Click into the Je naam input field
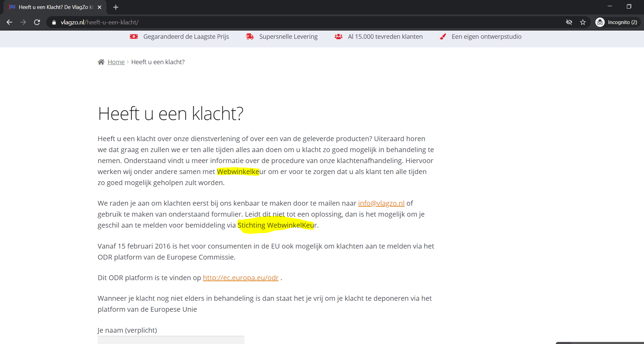Viewport: 644px width, 344px height. coord(171,340)
